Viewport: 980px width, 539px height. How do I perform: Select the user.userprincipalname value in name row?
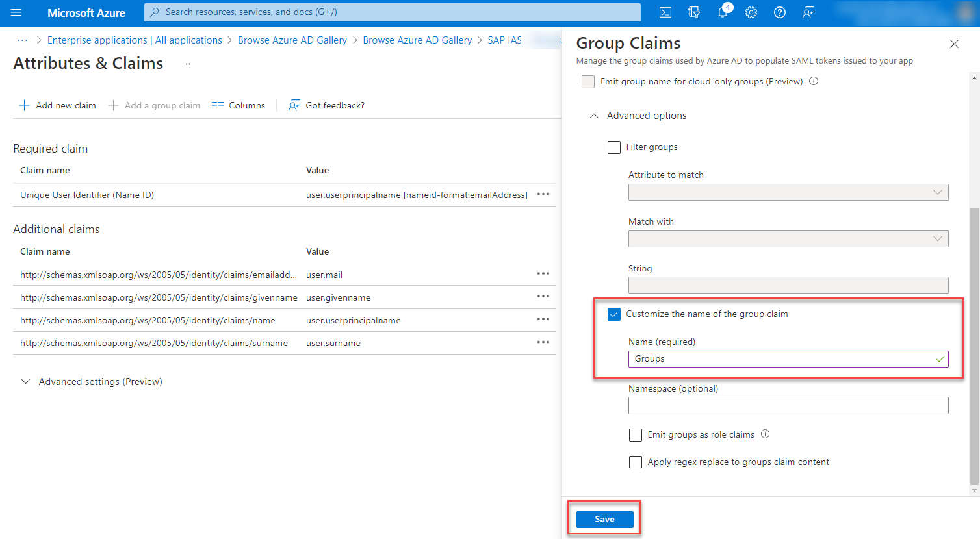tap(354, 320)
